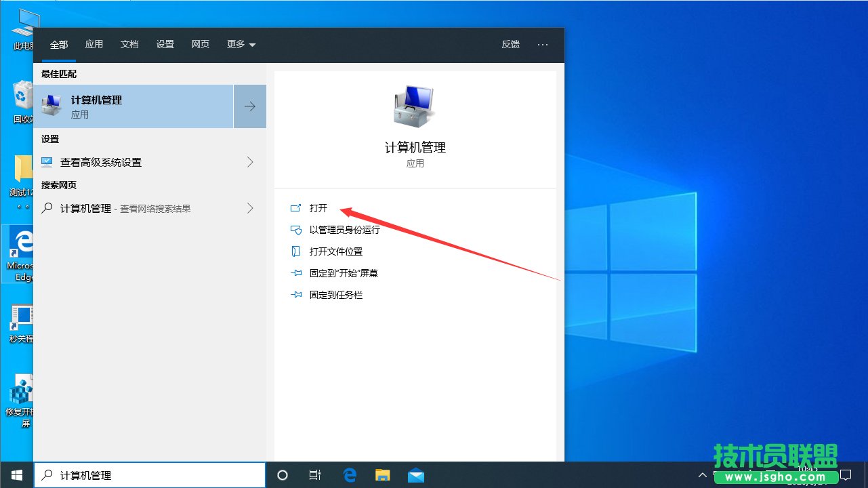Click the Windows Start button
The height and width of the screenshot is (488, 868).
click(x=16, y=475)
